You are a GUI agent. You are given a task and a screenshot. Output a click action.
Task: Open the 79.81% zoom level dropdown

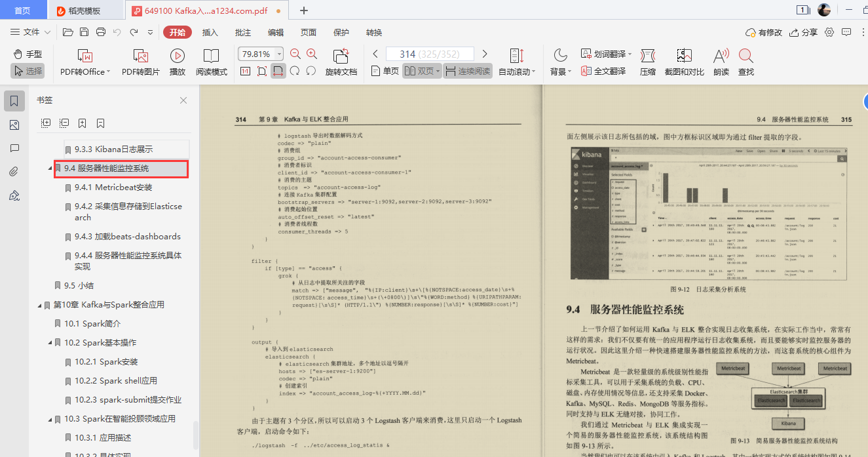pos(278,54)
